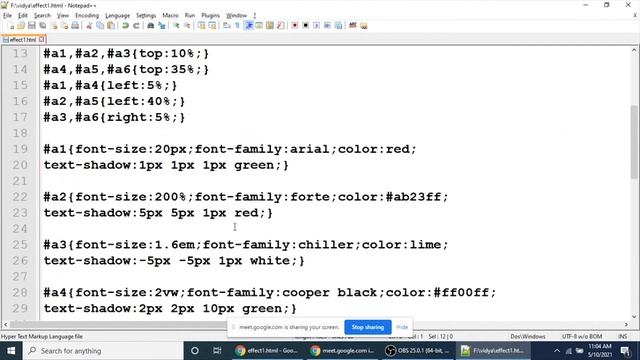
Task: Toggle the highlighted Indent Guide button
Action: (x=249, y=26)
